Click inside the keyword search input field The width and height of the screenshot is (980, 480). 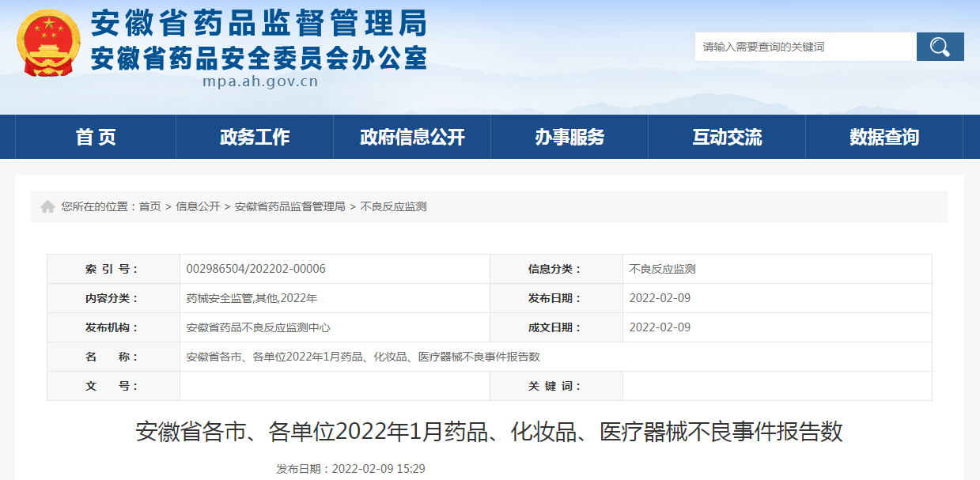(x=803, y=46)
